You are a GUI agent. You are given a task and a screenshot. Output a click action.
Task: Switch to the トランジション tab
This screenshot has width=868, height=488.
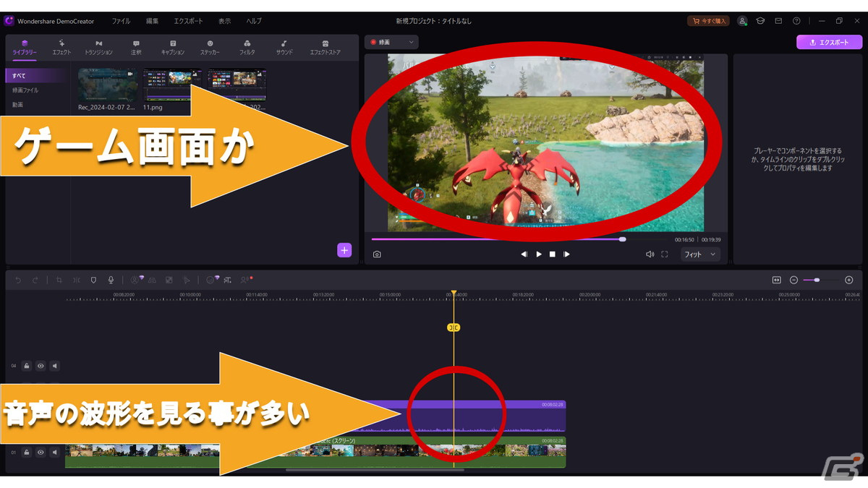[x=98, y=48]
